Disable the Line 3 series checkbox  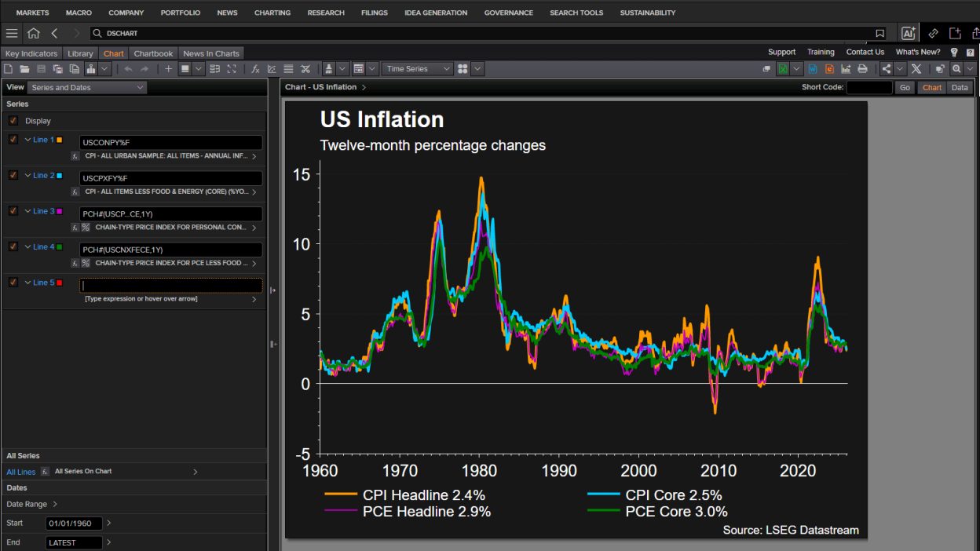[x=13, y=211]
